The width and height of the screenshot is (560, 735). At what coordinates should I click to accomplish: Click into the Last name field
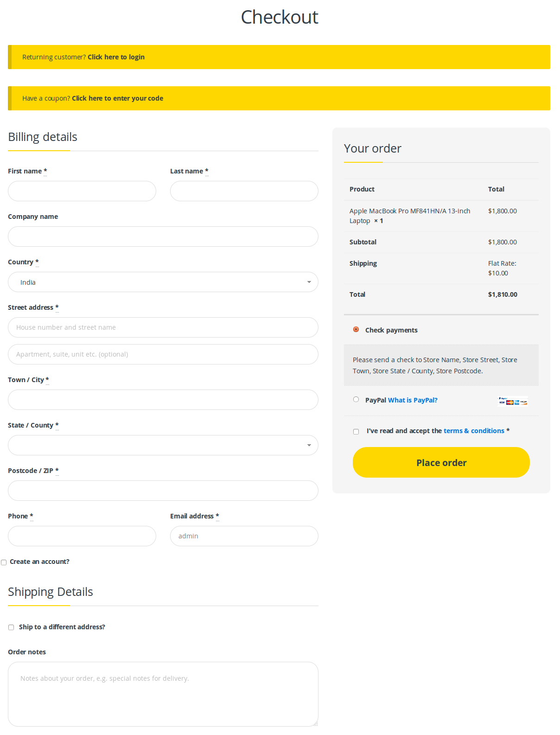point(244,192)
